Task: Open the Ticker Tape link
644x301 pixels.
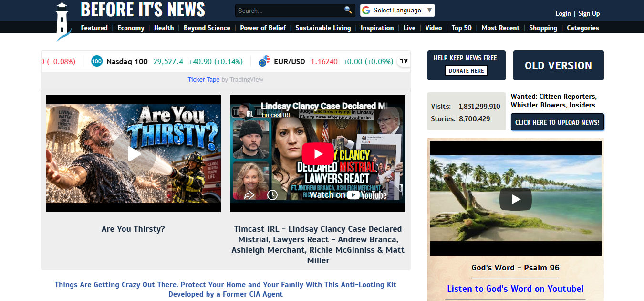Action: pos(204,79)
